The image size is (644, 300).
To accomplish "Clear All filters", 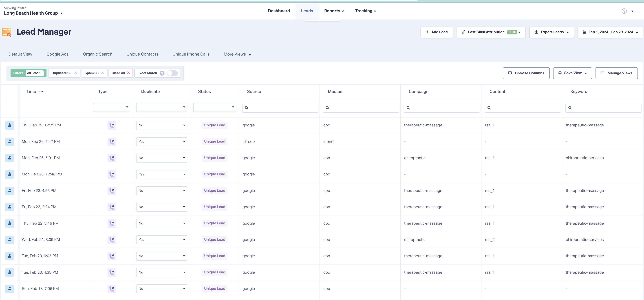I will pyautogui.click(x=121, y=73).
